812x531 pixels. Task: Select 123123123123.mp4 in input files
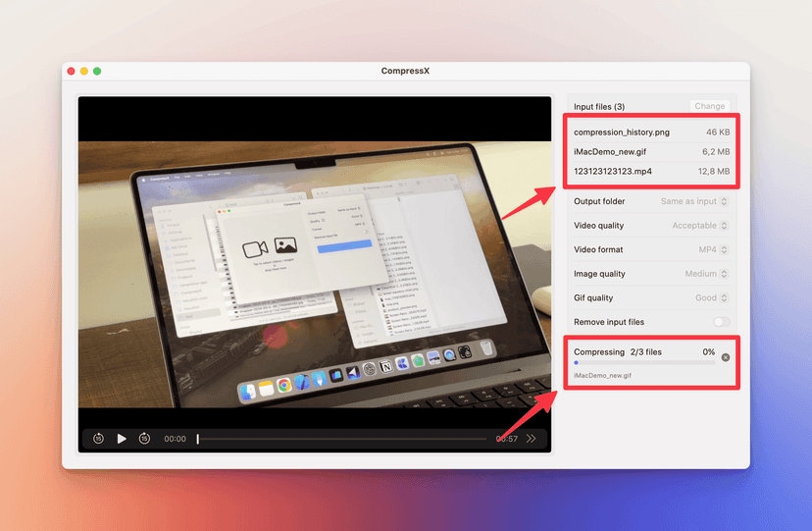651,171
